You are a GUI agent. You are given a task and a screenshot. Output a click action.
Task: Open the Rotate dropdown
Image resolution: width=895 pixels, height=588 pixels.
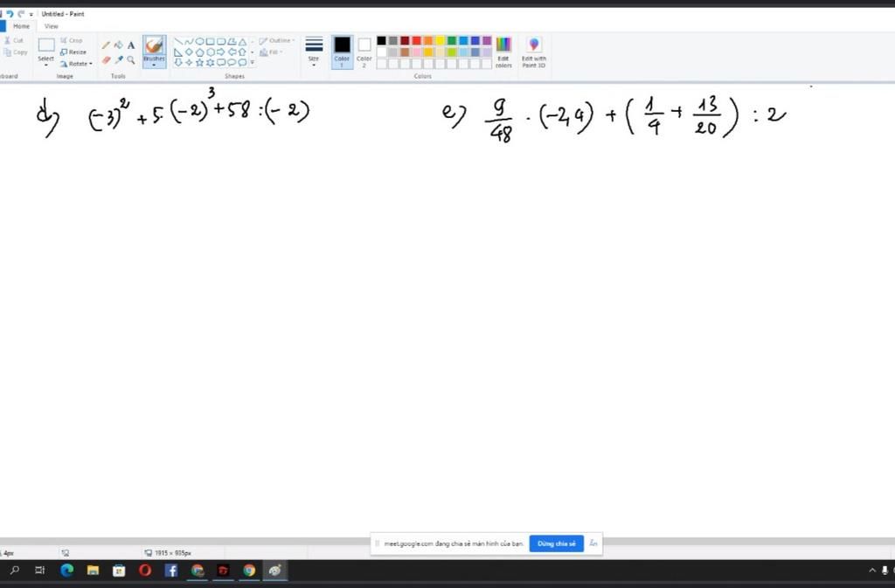77,64
